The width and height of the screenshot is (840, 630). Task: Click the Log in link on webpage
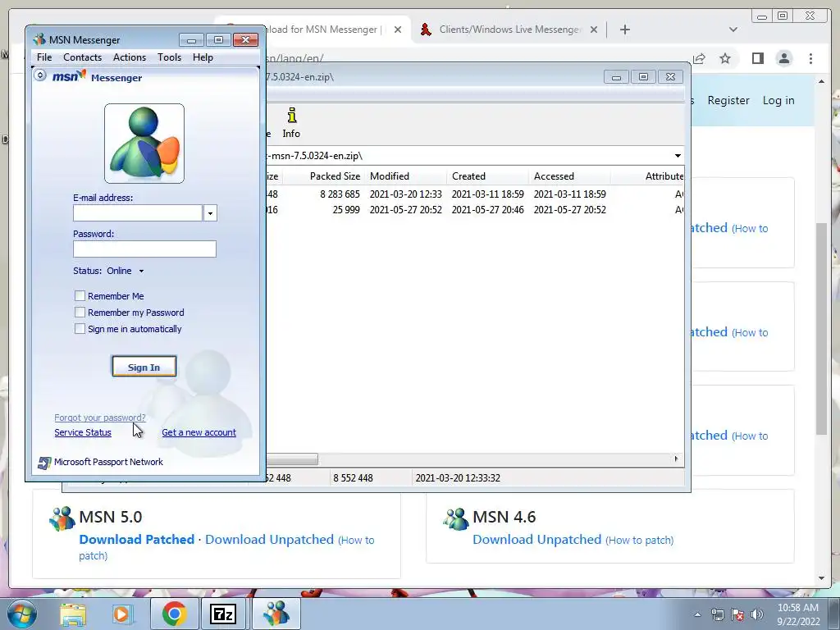pyautogui.click(x=778, y=100)
